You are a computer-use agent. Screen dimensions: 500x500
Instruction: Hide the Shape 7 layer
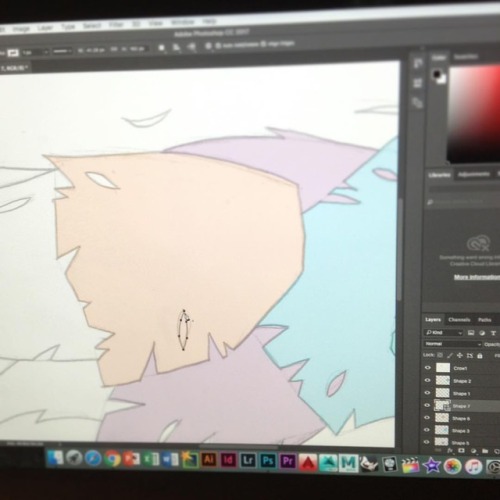pyautogui.click(x=427, y=405)
